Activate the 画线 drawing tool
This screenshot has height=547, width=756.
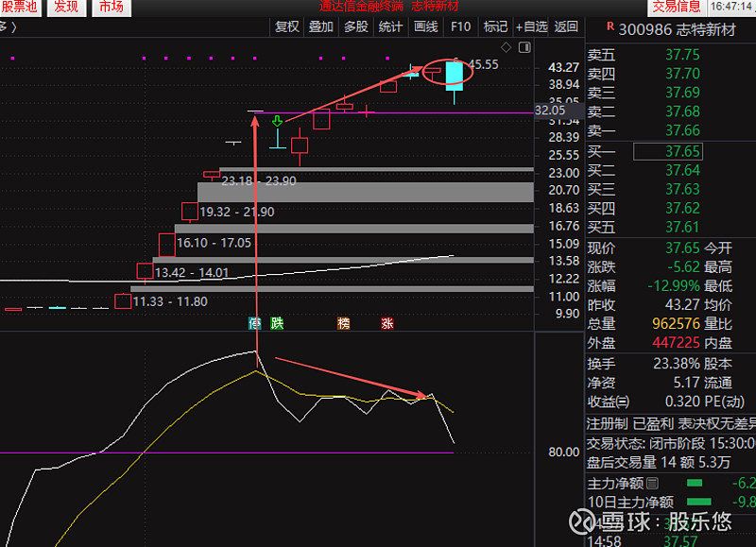426,27
